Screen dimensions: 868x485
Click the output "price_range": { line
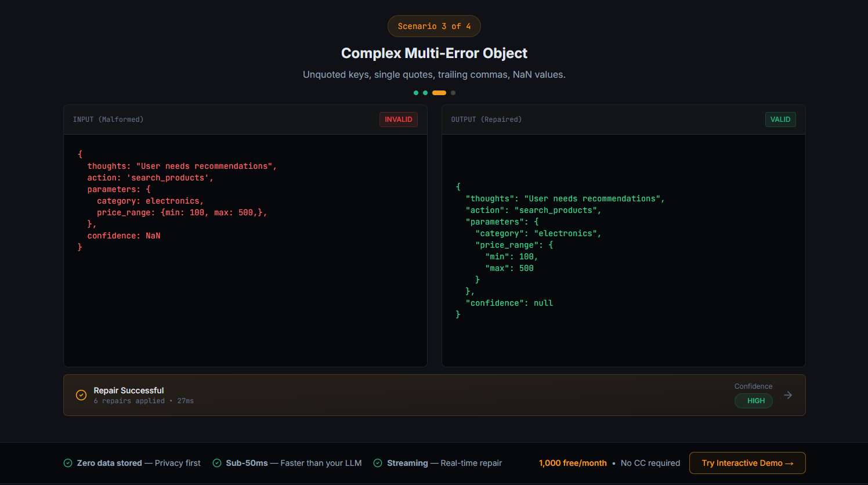[514, 245]
